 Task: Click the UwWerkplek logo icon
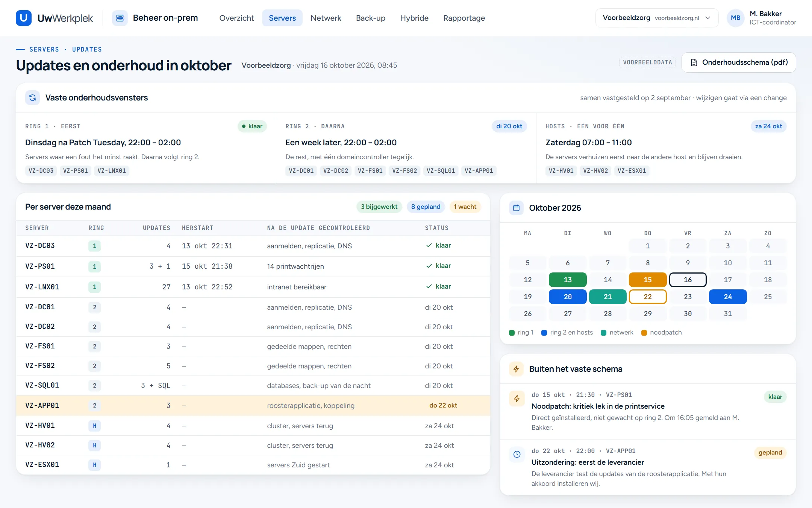[x=23, y=18]
